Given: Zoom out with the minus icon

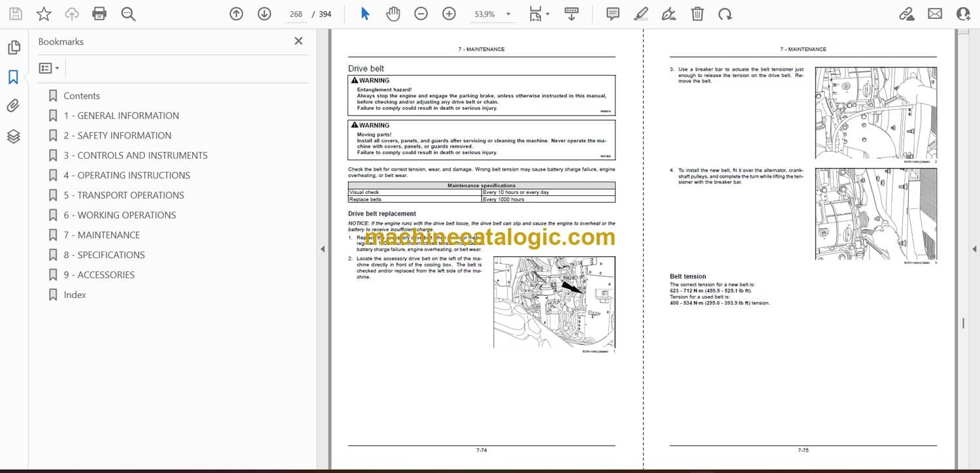Looking at the screenshot, I should [x=421, y=14].
